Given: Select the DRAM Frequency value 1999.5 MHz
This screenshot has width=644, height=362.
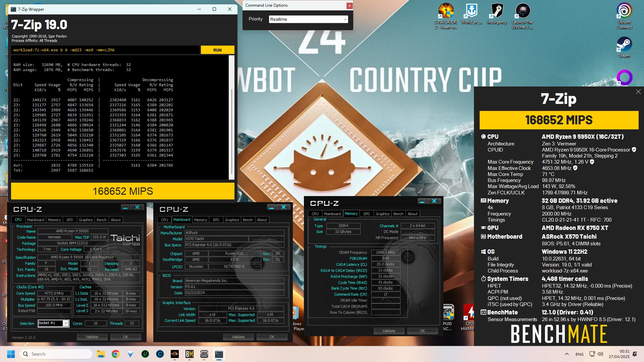Looking at the screenshot, I should click(385, 252).
